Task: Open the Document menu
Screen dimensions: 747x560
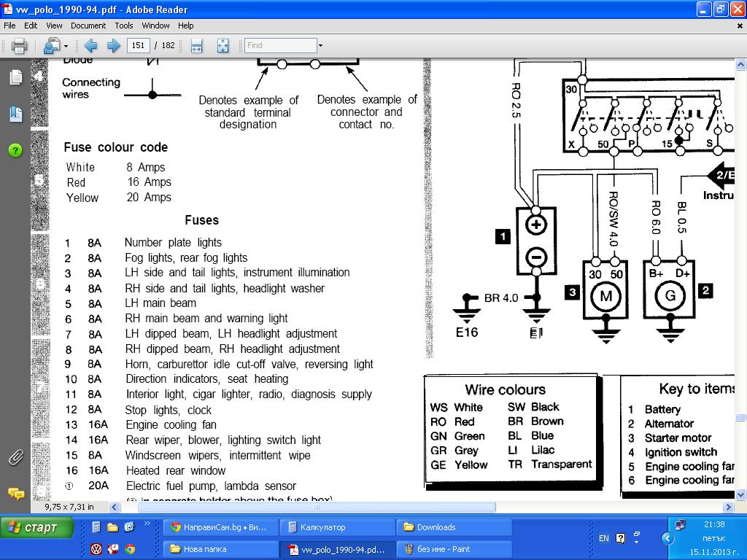Action: tap(88, 26)
